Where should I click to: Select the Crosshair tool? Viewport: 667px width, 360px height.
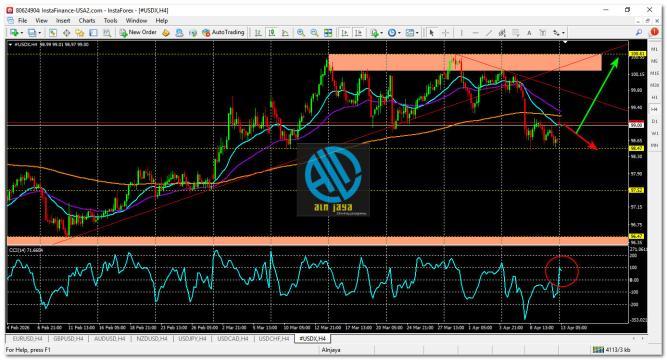445,33
